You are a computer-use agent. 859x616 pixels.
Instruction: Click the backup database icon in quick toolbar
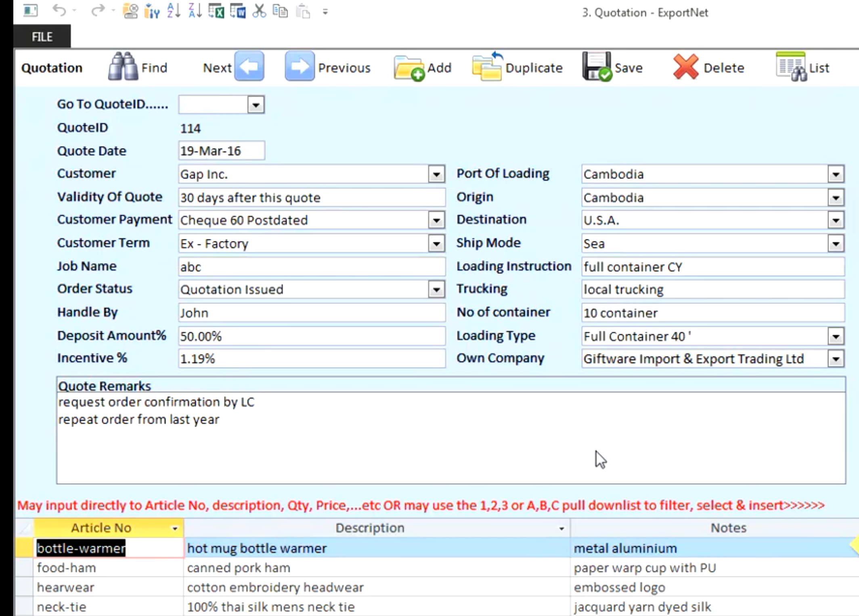point(130,11)
